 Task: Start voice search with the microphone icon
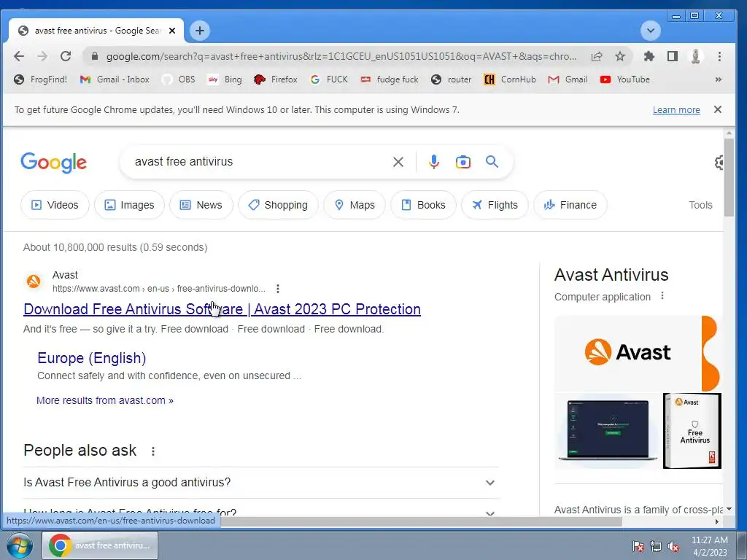433,162
